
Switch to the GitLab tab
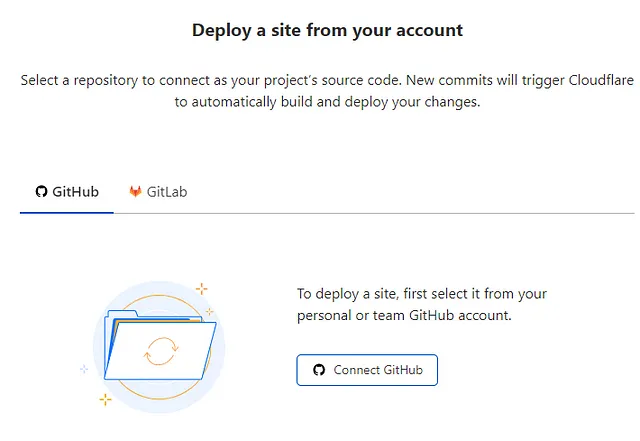[x=159, y=191]
